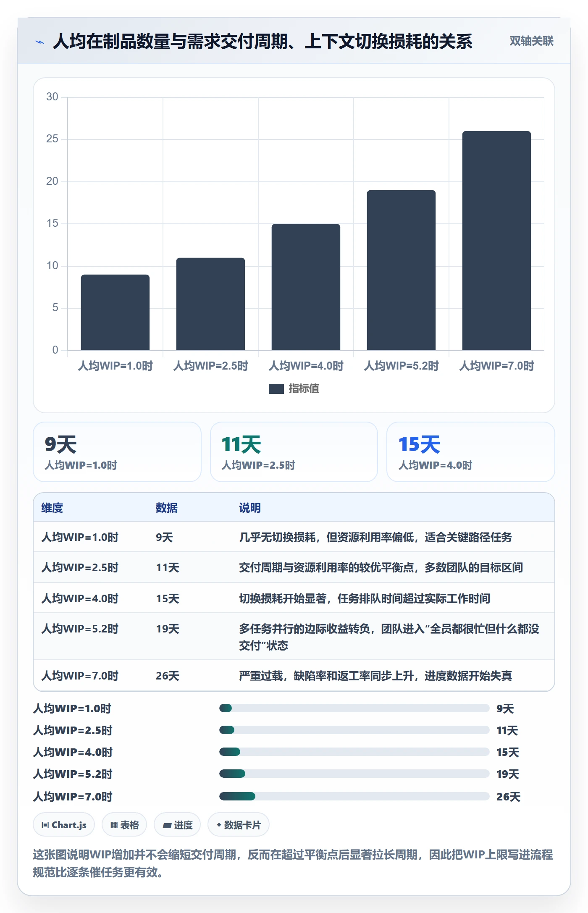This screenshot has width=588, height=913.
Task: Click the 说明 table column header
Action: (250, 508)
